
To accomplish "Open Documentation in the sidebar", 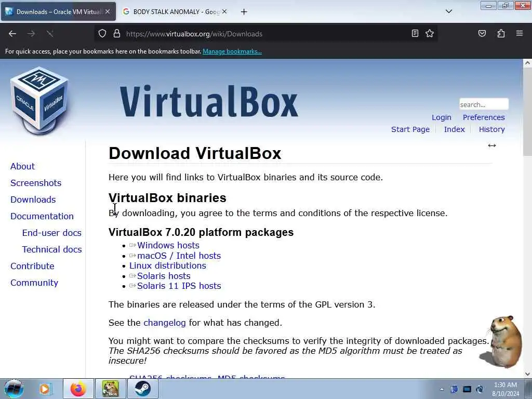I will point(42,216).
